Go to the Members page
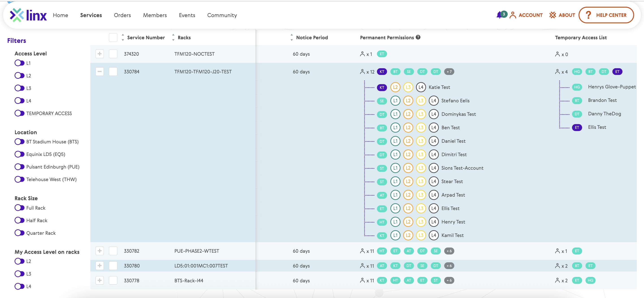 155,15
